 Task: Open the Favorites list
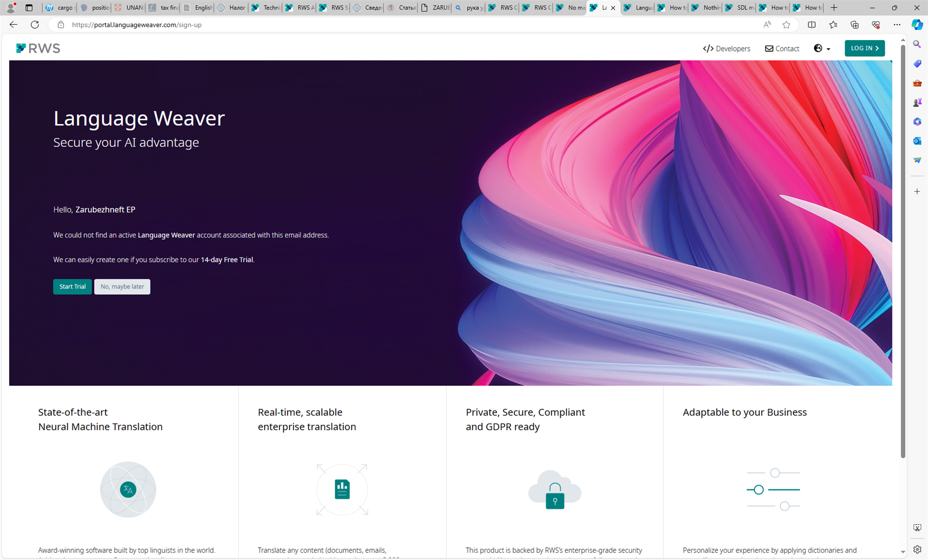833,25
